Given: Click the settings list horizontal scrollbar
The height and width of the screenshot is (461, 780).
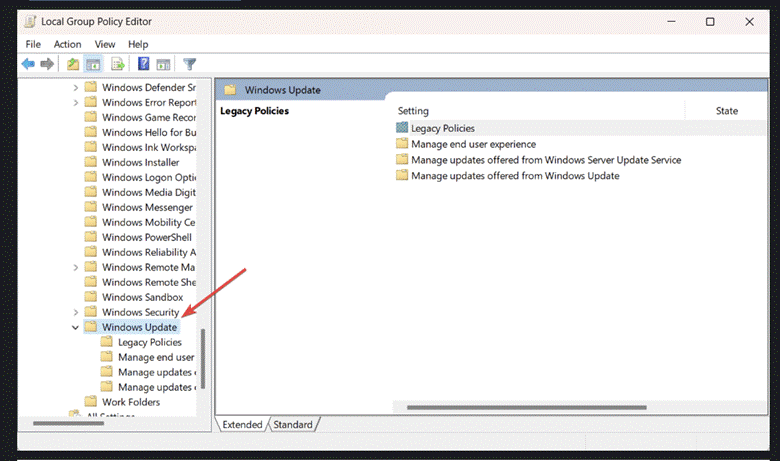Looking at the screenshot, I should 527,407.
